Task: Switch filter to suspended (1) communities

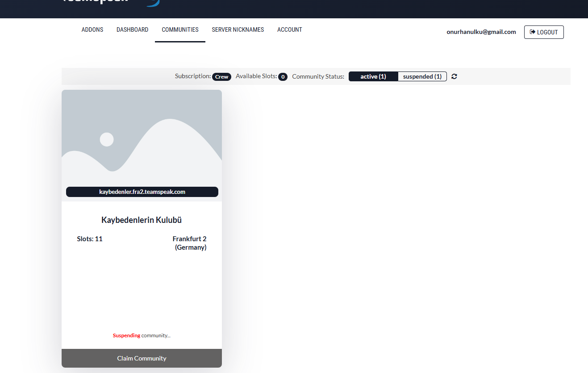Action: (422, 76)
